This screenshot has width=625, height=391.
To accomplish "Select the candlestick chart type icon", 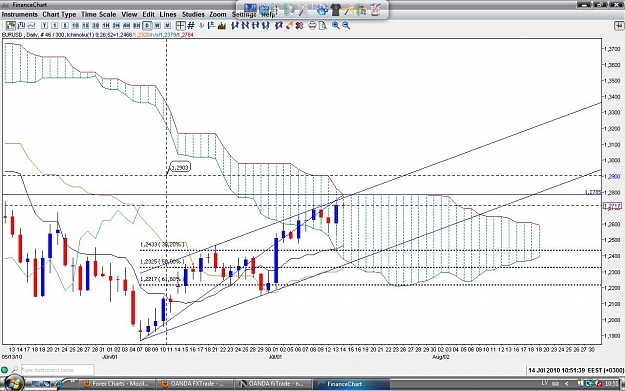I will click(11, 26).
